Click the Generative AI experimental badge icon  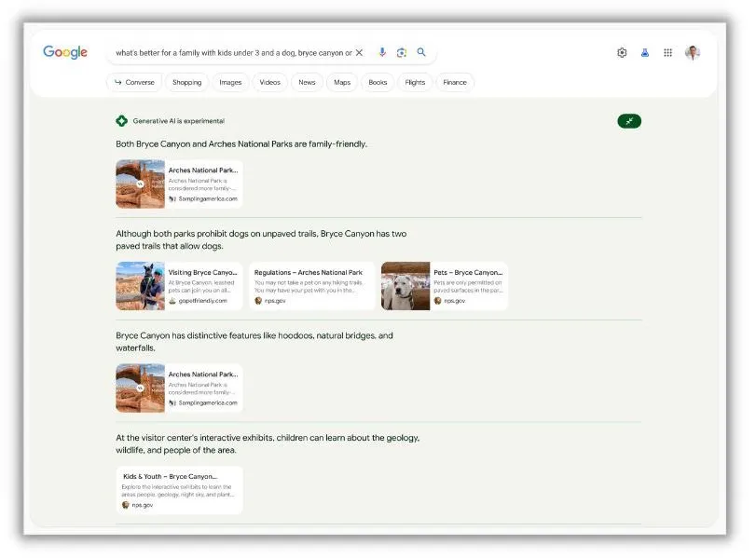118,121
